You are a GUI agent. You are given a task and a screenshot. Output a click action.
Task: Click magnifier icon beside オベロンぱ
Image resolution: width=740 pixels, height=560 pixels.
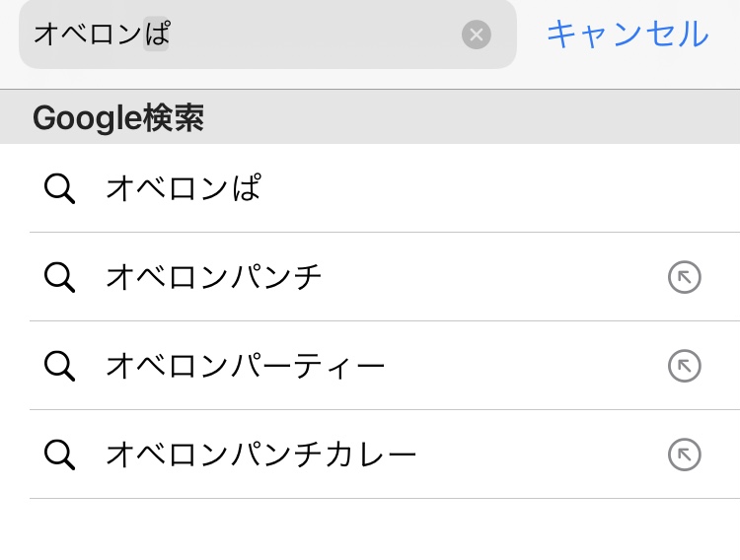[x=59, y=188]
